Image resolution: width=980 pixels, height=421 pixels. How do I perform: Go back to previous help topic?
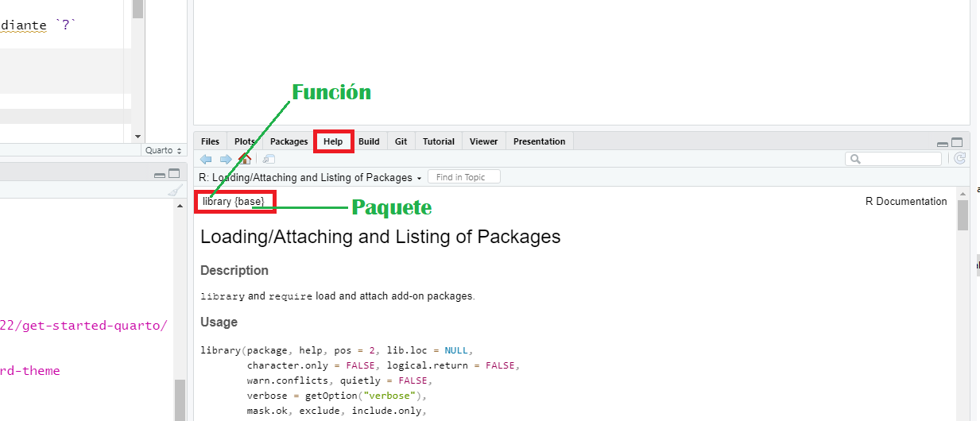tap(206, 159)
